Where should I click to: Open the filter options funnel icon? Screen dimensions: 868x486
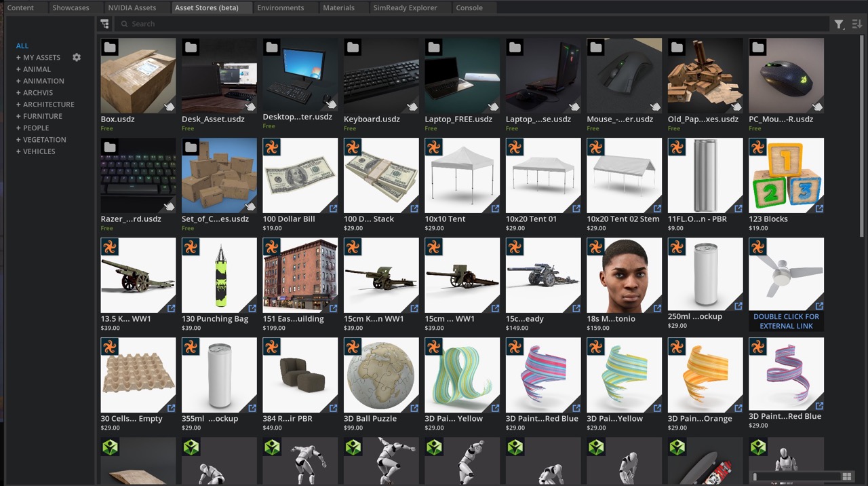(x=840, y=24)
